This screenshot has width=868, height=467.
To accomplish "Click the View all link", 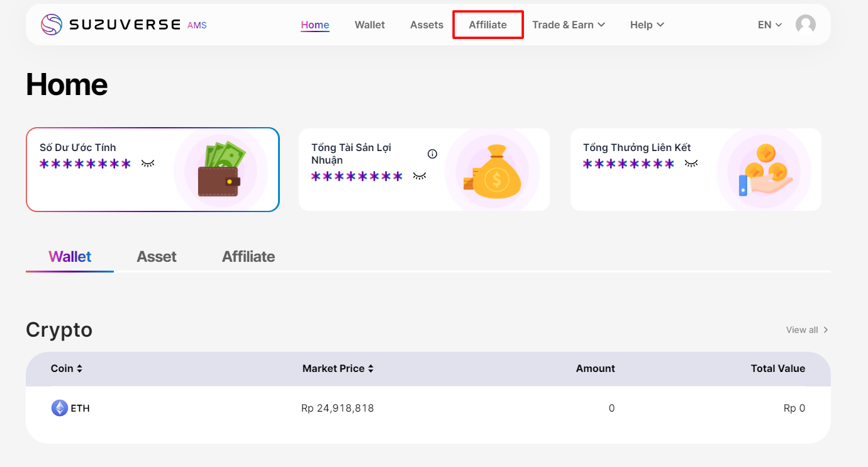I will [806, 330].
